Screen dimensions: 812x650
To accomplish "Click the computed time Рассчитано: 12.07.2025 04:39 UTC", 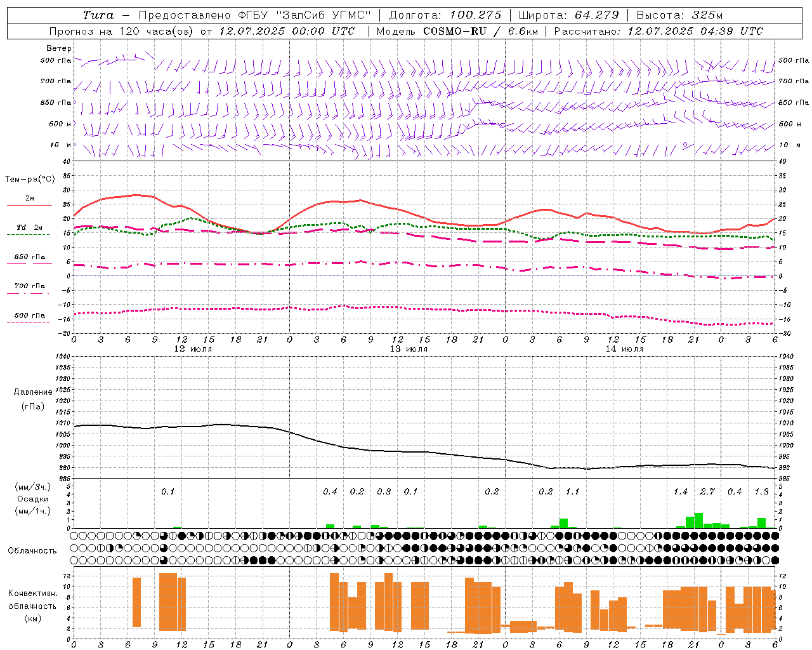I will click(x=658, y=31).
